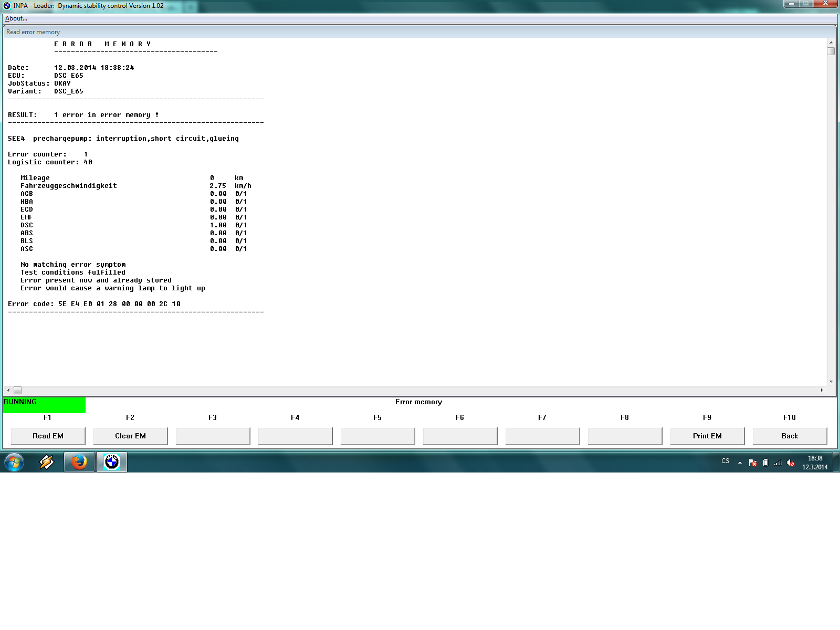
Task: Click the 'Error memory' label above F-keys
Action: (x=418, y=402)
